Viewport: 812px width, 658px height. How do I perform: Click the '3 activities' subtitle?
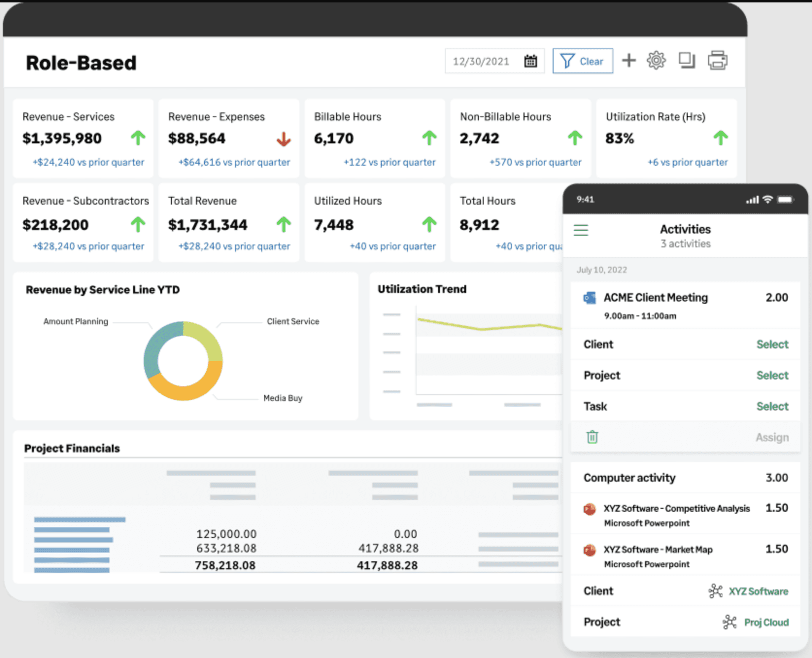coord(685,243)
